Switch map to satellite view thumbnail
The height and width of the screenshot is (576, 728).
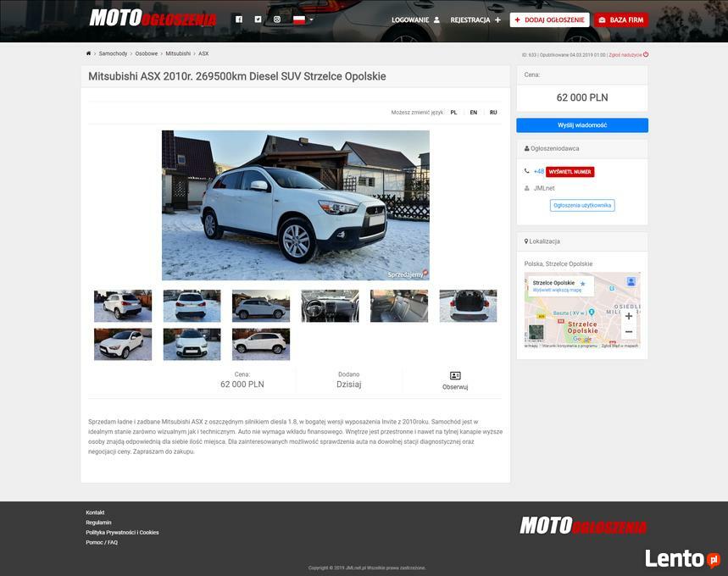point(536,332)
